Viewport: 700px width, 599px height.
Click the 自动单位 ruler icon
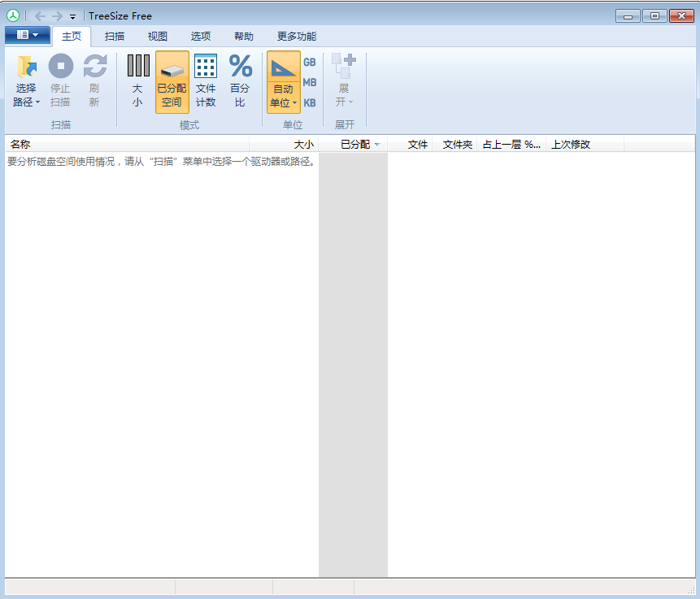click(284, 68)
